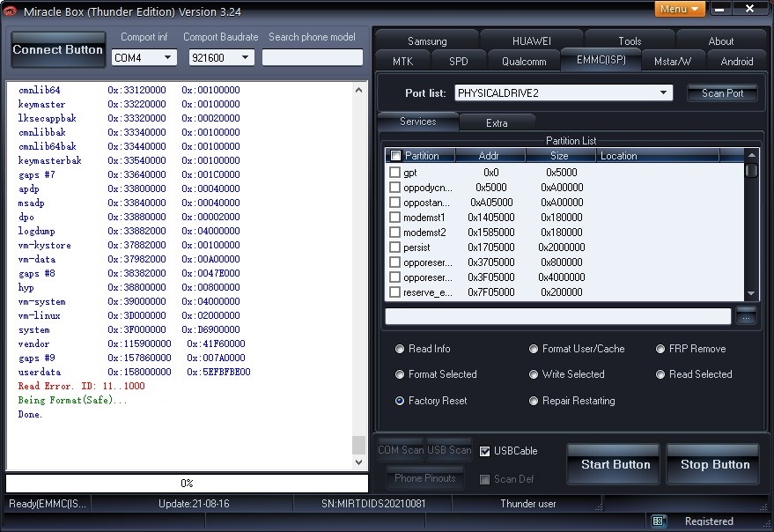Select the FRP Remove radio option
774x532 pixels.
(660, 349)
